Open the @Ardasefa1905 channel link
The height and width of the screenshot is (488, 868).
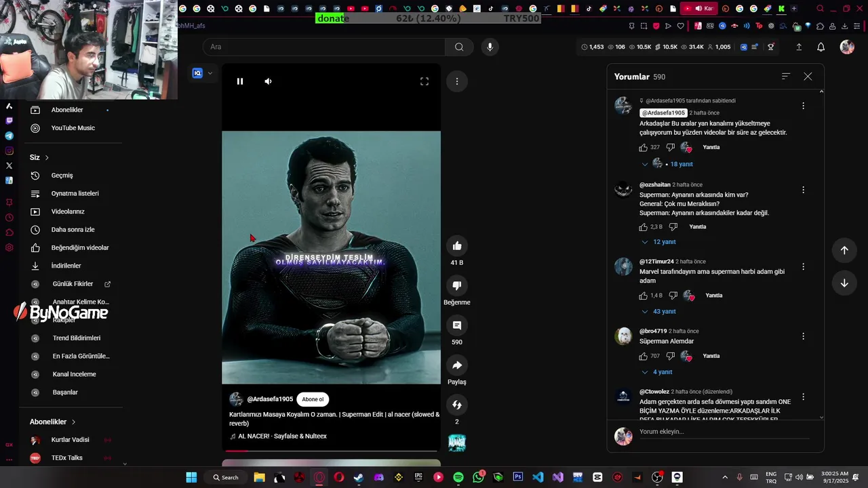(270, 399)
